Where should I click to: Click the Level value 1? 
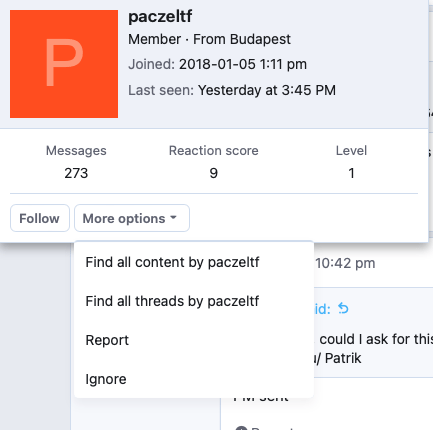(x=351, y=173)
